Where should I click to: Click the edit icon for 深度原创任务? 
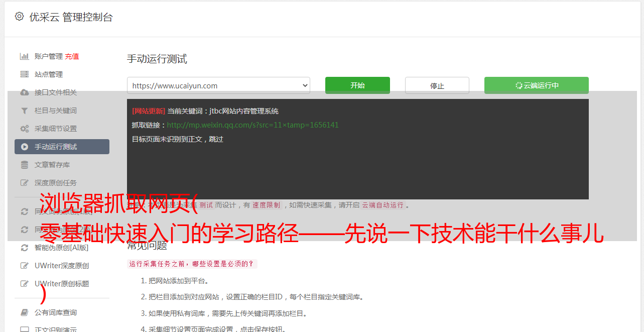click(24, 183)
